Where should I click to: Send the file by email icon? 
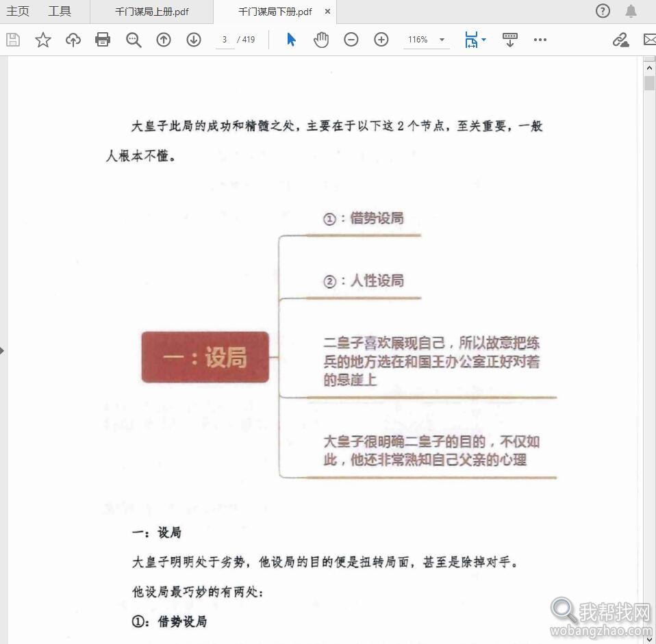650,40
